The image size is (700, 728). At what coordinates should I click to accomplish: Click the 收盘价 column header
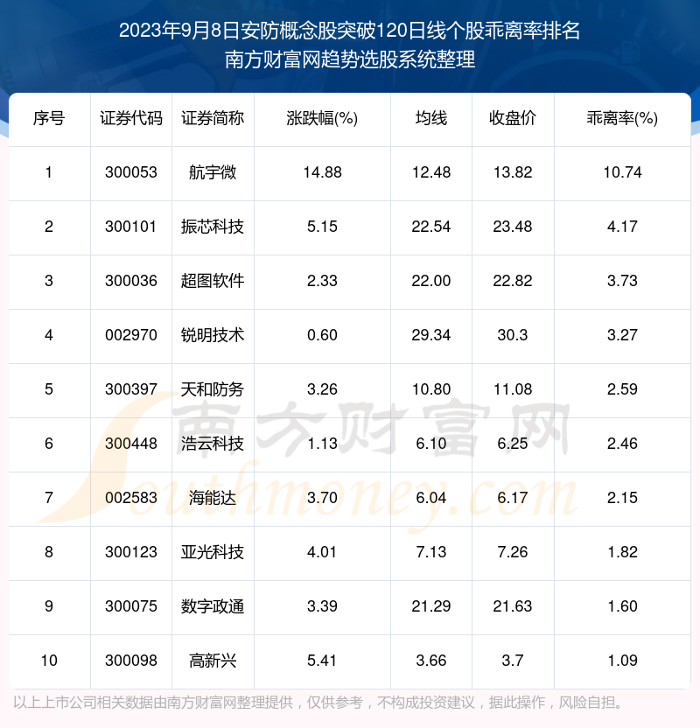(513, 118)
